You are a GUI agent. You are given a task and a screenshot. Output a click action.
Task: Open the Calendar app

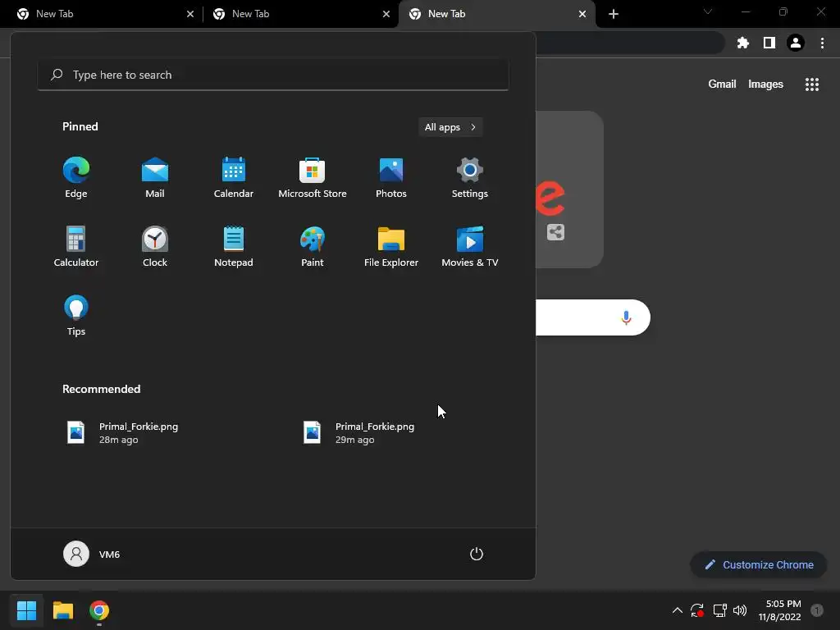point(234,178)
